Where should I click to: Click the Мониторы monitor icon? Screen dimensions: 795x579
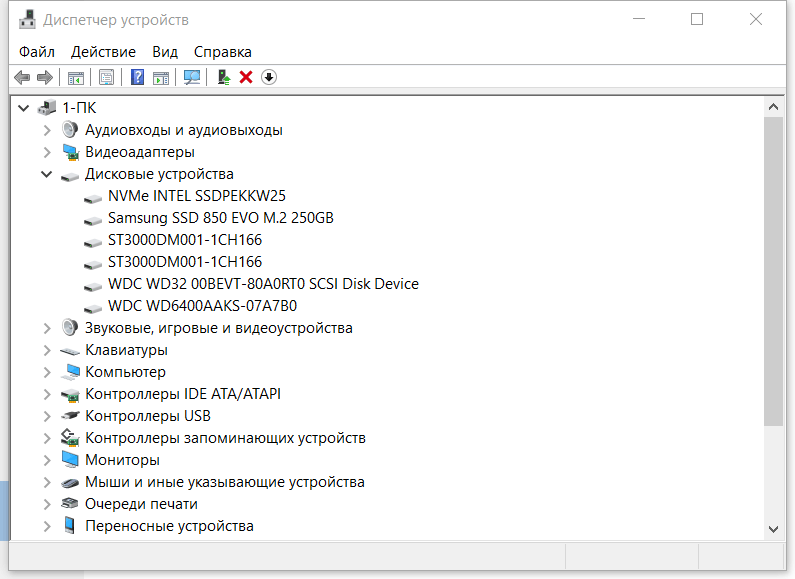(70, 460)
